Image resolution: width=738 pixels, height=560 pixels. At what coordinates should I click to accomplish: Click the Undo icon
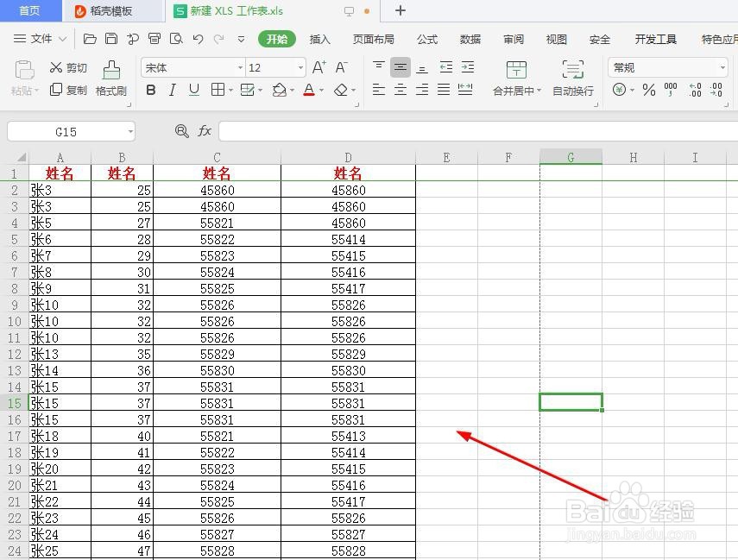(197, 39)
